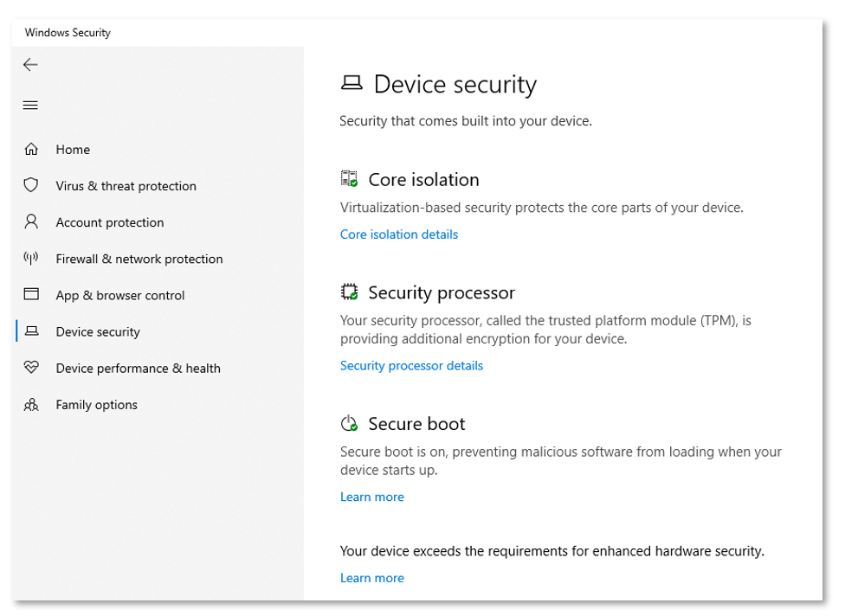Open Security processor details link
Screen dimensions: 845x616
[x=411, y=366]
